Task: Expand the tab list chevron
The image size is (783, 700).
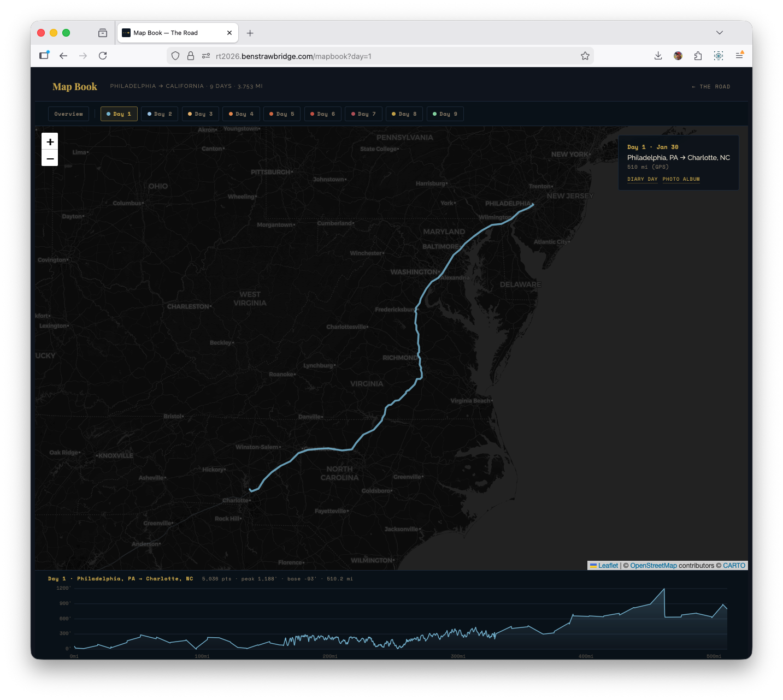Action: tap(720, 33)
